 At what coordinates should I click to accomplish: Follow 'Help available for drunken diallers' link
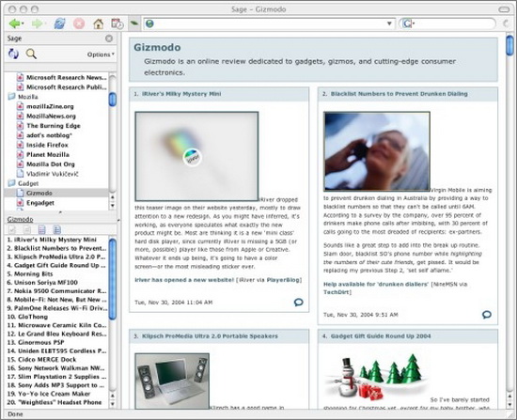376,284
